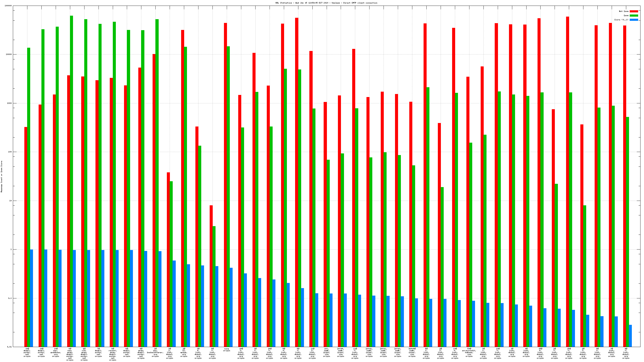This screenshot has height=362, width=644.
Task: Click the sa-accredit.habeas.com x-axis label
Action: (x=469, y=352)
